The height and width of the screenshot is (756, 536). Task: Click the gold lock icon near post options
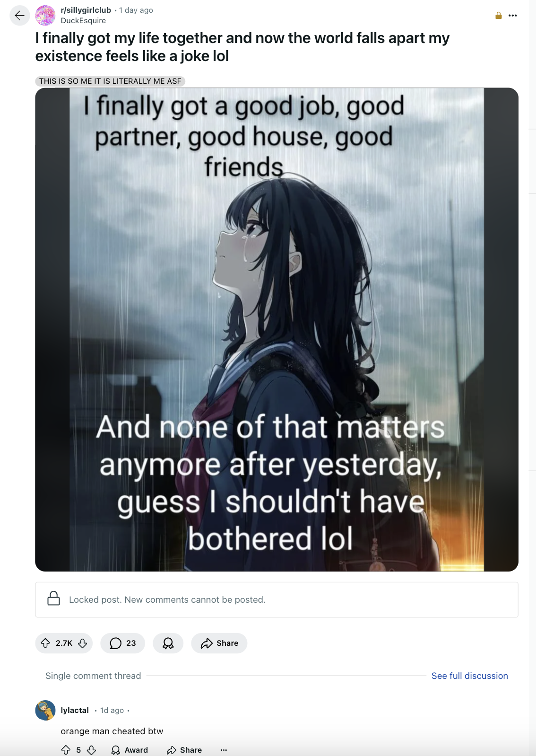pyautogui.click(x=498, y=16)
